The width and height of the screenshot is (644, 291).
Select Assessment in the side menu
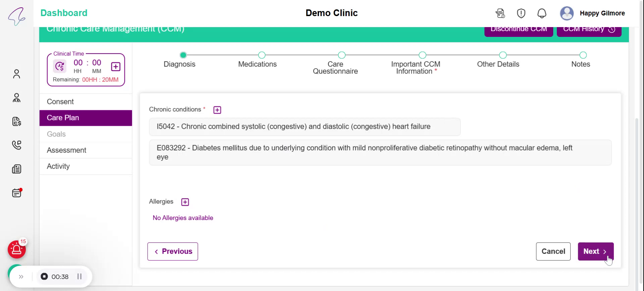point(66,150)
